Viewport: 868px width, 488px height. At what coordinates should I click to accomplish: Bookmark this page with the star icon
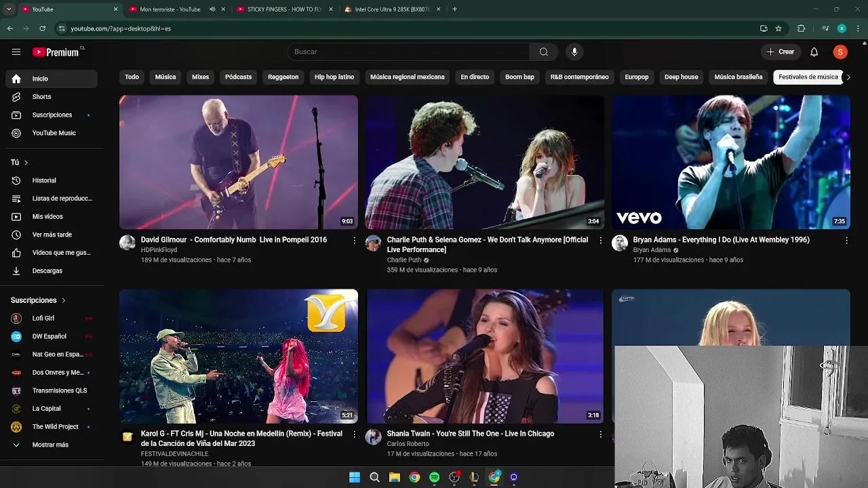tap(778, 28)
